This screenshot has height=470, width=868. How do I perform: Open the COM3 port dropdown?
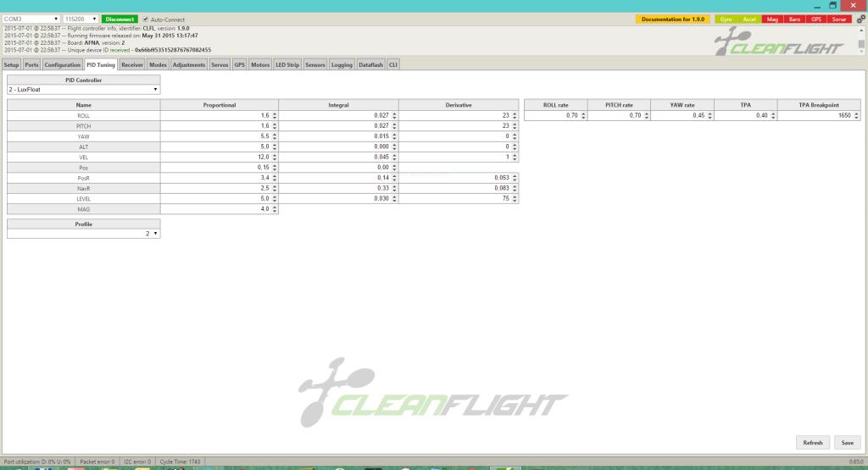coord(31,19)
